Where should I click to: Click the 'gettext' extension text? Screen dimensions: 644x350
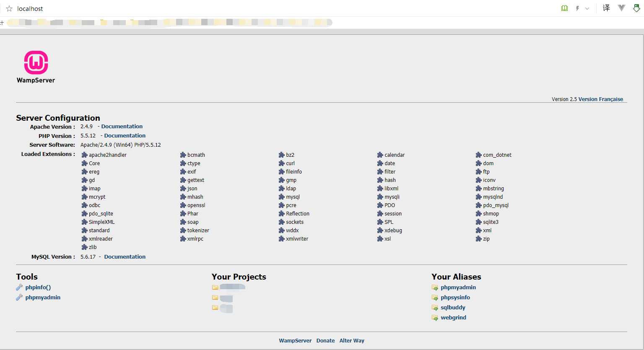tap(196, 180)
